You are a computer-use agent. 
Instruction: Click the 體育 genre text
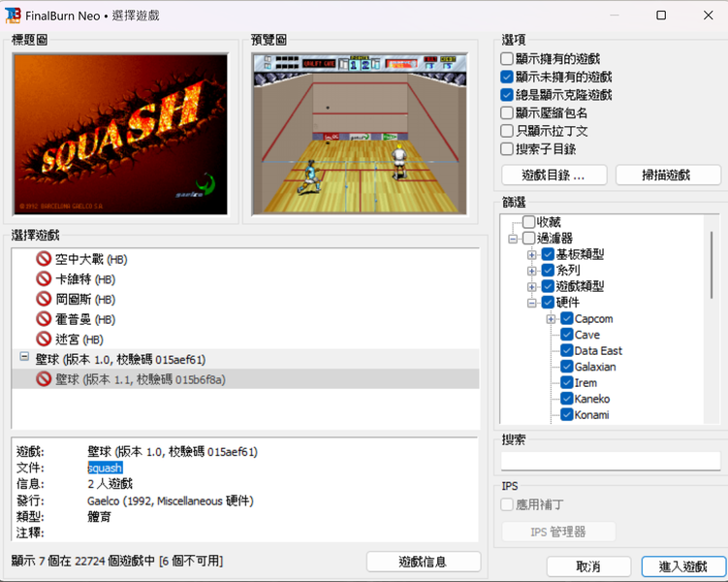[x=99, y=516]
